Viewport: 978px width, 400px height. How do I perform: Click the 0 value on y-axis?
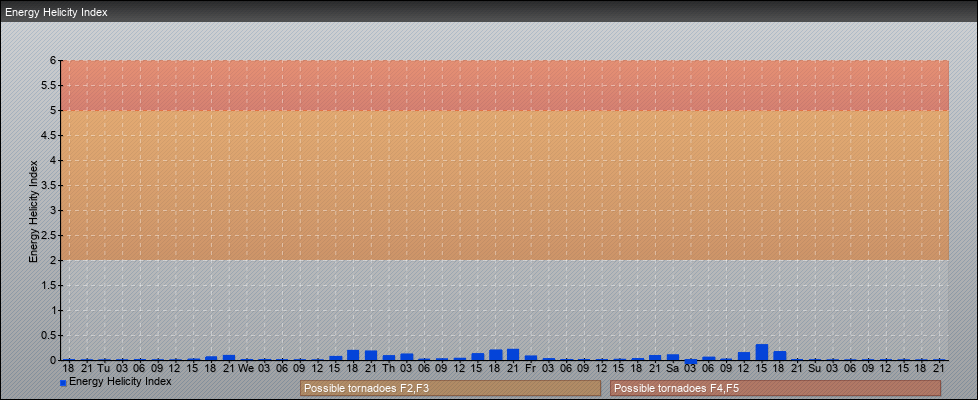[53, 360]
